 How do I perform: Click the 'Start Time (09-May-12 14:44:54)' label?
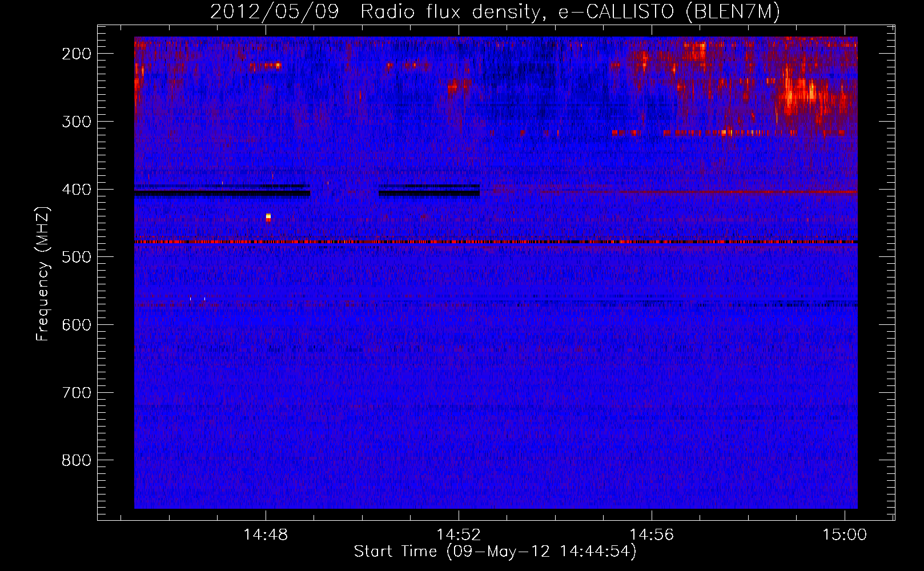pos(495,552)
